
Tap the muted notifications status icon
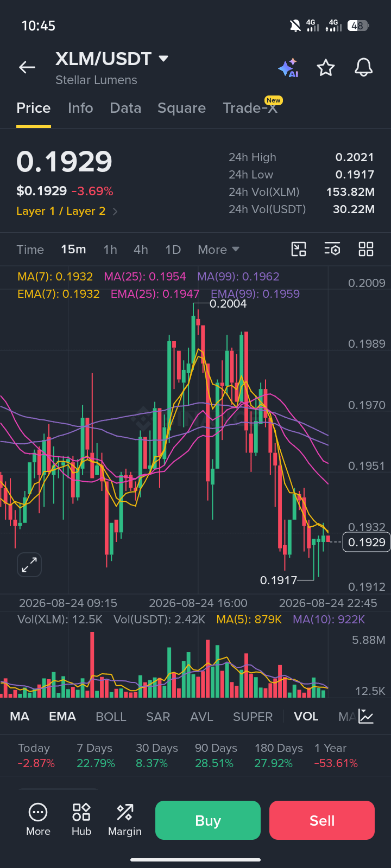coord(295,25)
